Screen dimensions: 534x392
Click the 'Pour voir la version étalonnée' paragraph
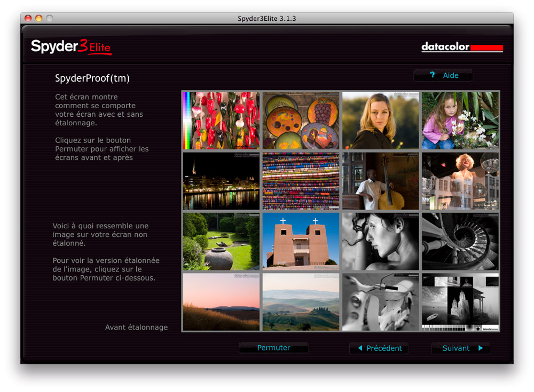coord(106,269)
